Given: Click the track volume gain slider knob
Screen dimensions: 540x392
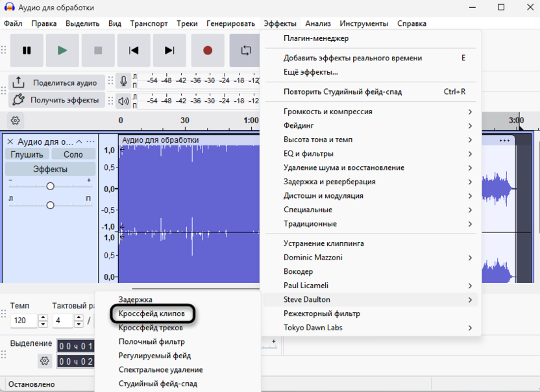Looking at the screenshot, I should click(50, 186).
